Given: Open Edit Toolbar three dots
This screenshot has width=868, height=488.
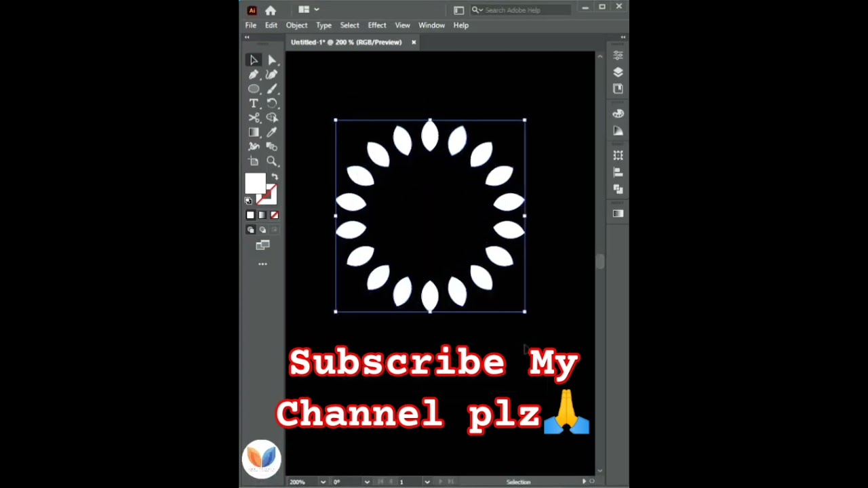Looking at the screenshot, I should pos(262,264).
